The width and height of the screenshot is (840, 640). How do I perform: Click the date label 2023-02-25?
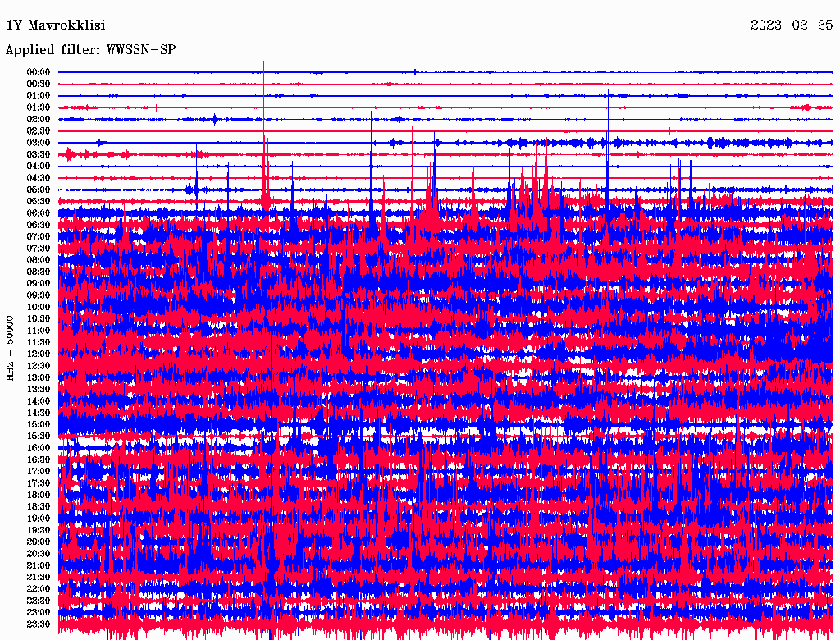point(792,25)
